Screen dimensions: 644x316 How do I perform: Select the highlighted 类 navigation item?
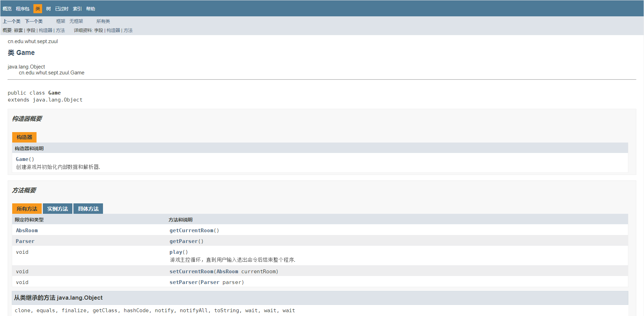coord(38,9)
